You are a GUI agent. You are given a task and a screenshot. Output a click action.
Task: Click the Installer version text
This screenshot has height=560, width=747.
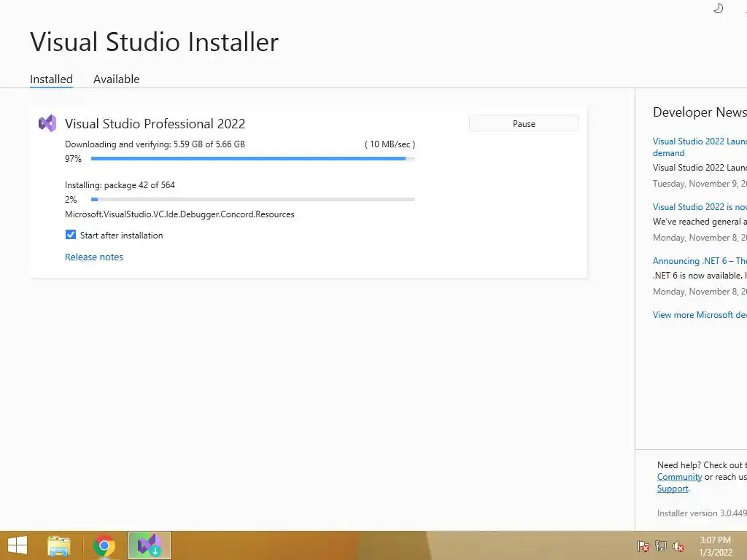point(702,513)
